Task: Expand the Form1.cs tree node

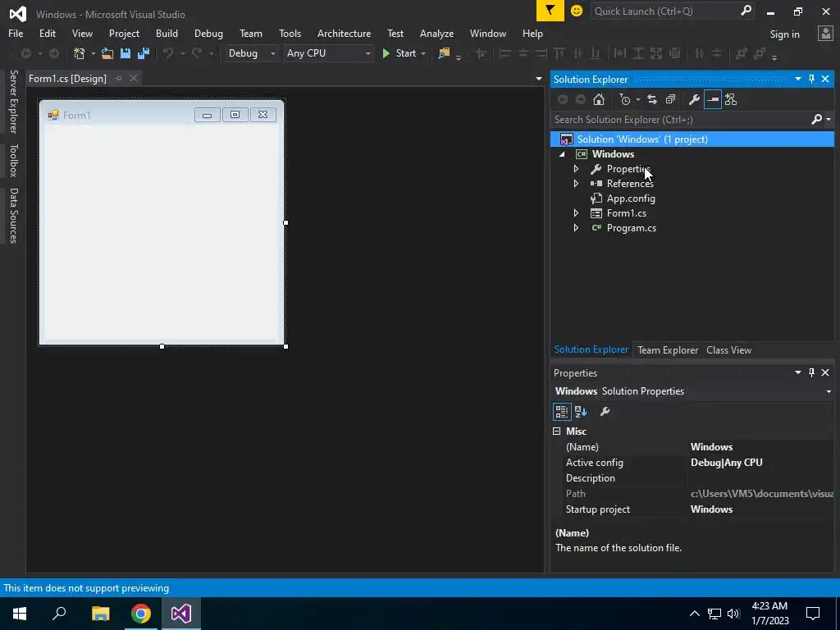Action: click(x=576, y=213)
